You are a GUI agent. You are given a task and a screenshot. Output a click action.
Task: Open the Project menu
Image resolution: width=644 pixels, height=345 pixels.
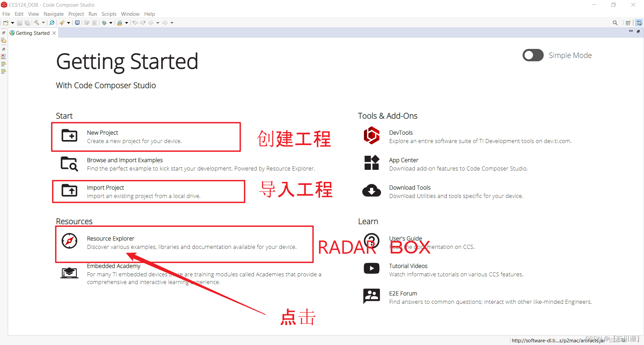pyautogui.click(x=76, y=14)
